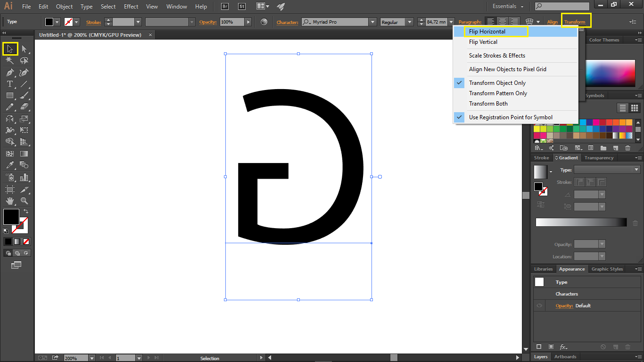Select the Pen tool

[x=10, y=73]
